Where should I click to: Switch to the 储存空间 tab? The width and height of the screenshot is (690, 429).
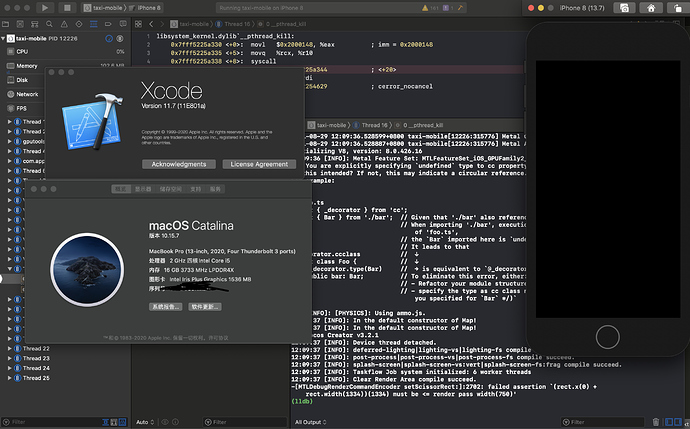point(170,188)
